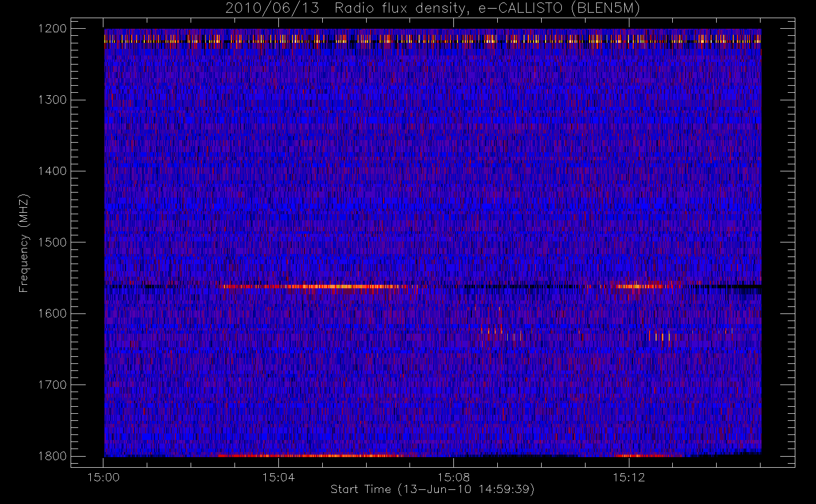This screenshot has height=504, width=816.
Task: Click the 15:00 time tick label
Action: [x=103, y=477]
